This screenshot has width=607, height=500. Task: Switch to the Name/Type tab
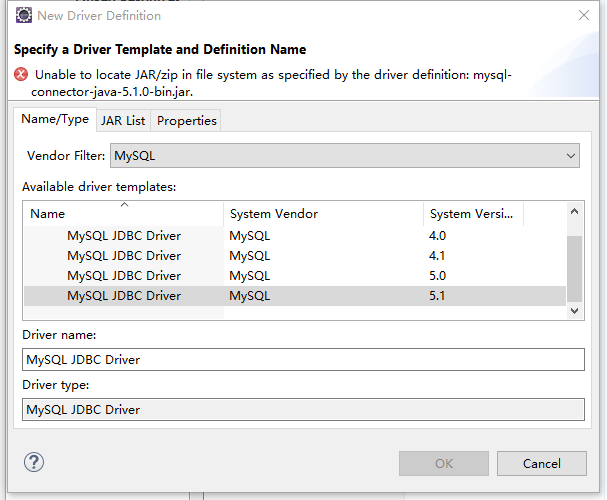(x=55, y=119)
